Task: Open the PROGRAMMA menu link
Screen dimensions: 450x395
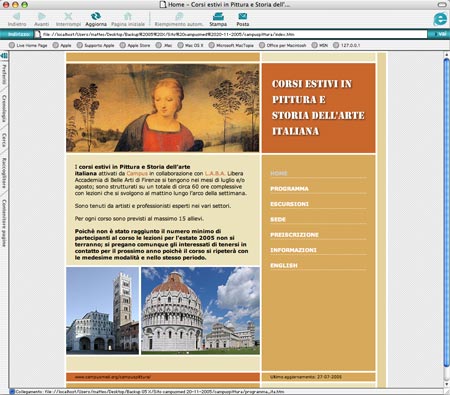Action: pyautogui.click(x=289, y=189)
